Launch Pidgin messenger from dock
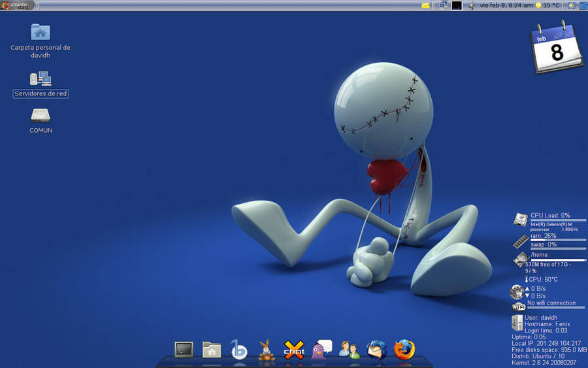588x368 pixels. (x=321, y=350)
